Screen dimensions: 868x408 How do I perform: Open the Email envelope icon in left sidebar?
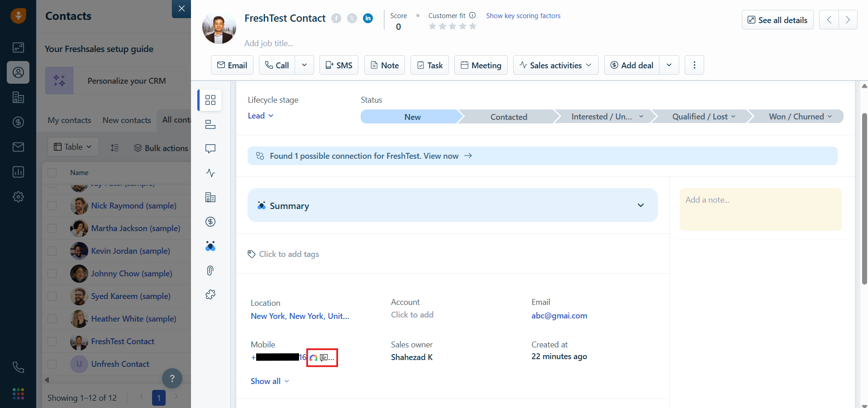(18, 147)
